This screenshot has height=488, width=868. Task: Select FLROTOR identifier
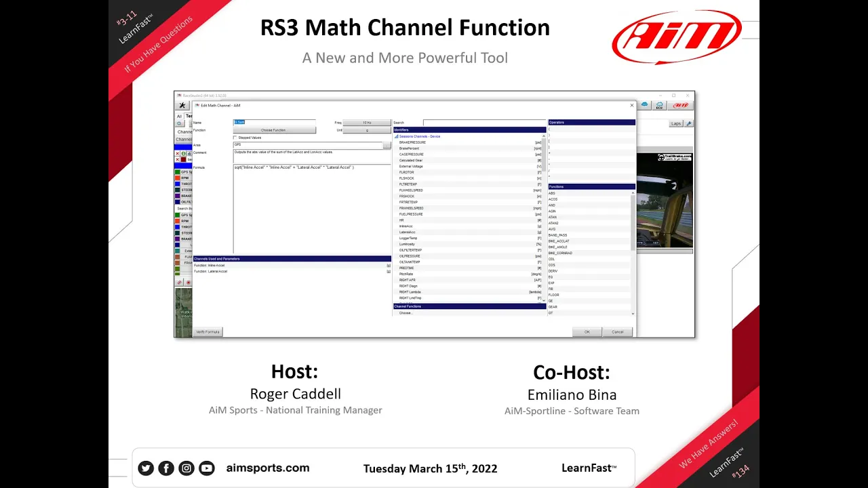point(469,172)
